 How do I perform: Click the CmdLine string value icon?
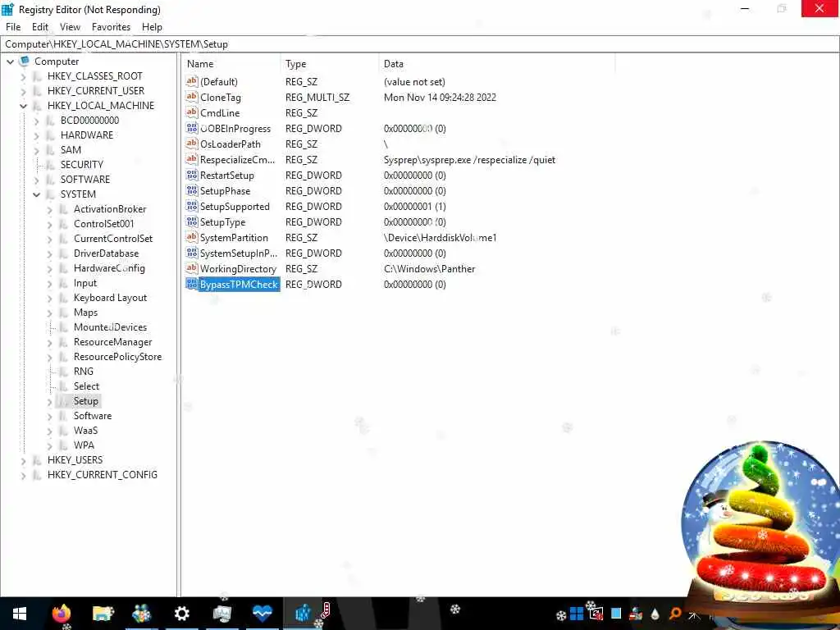coord(192,112)
